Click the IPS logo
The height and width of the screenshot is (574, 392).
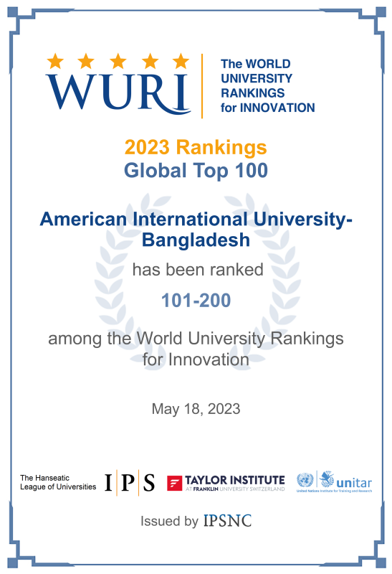pyautogui.click(x=130, y=482)
